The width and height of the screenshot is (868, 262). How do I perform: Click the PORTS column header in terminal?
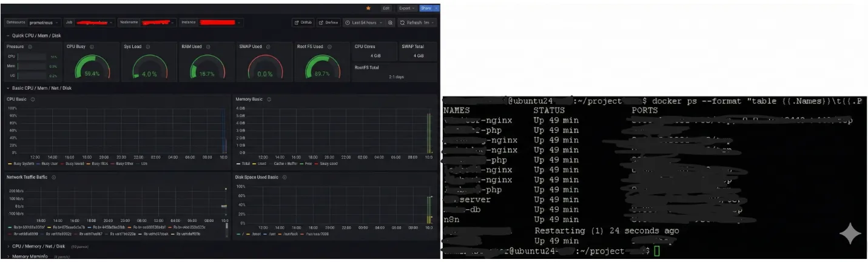(x=644, y=110)
